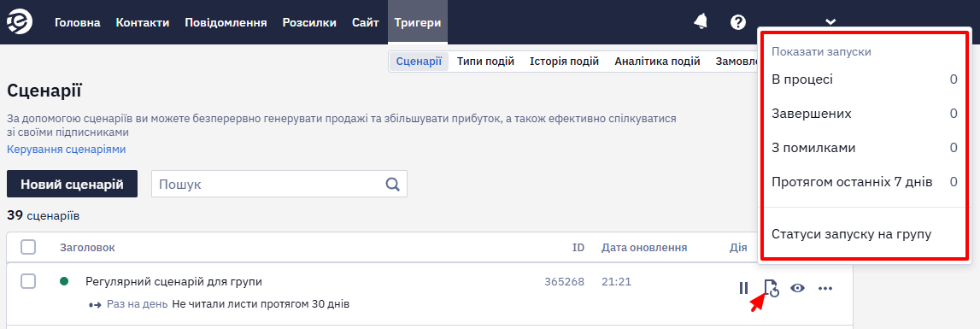Open Контакти menu

click(143, 22)
